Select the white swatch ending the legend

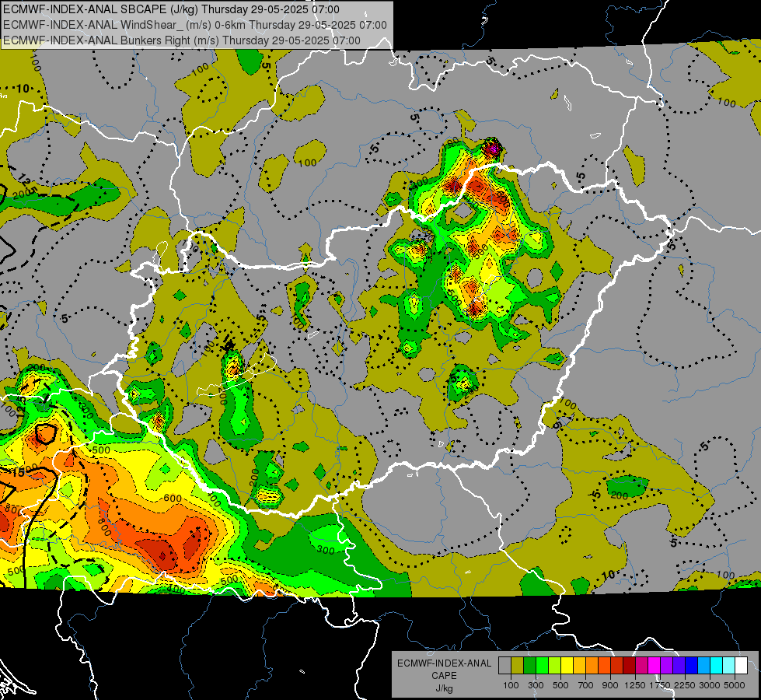tap(741, 665)
